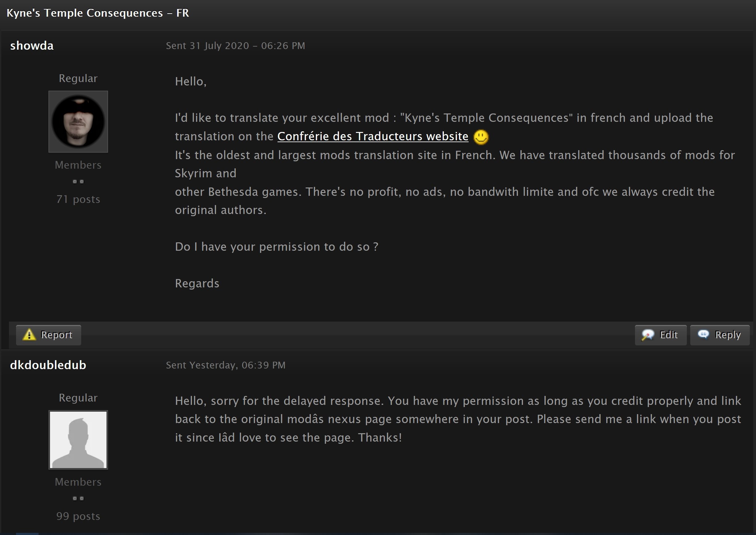
Task: Click the Edit pencil bubble icon
Action: pyautogui.click(x=648, y=335)
